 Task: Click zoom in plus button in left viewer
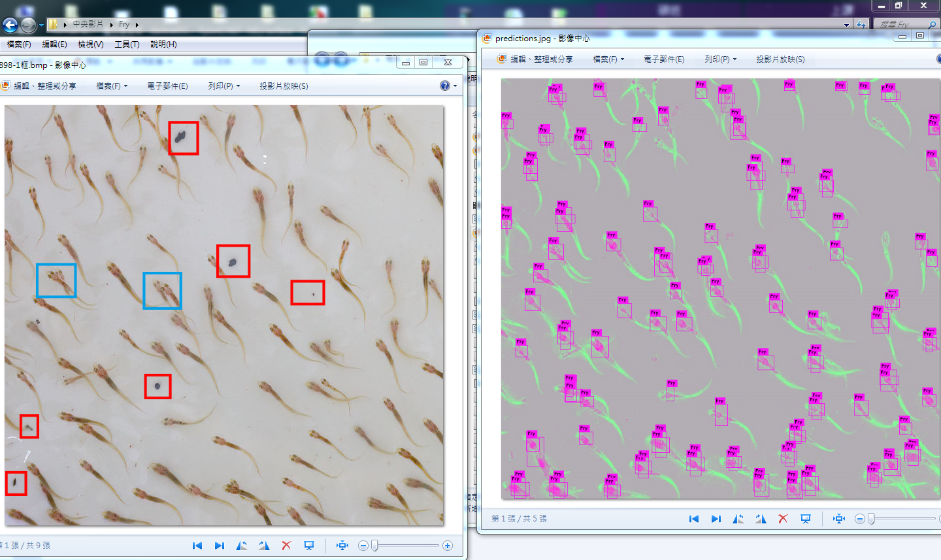point(448,546)
